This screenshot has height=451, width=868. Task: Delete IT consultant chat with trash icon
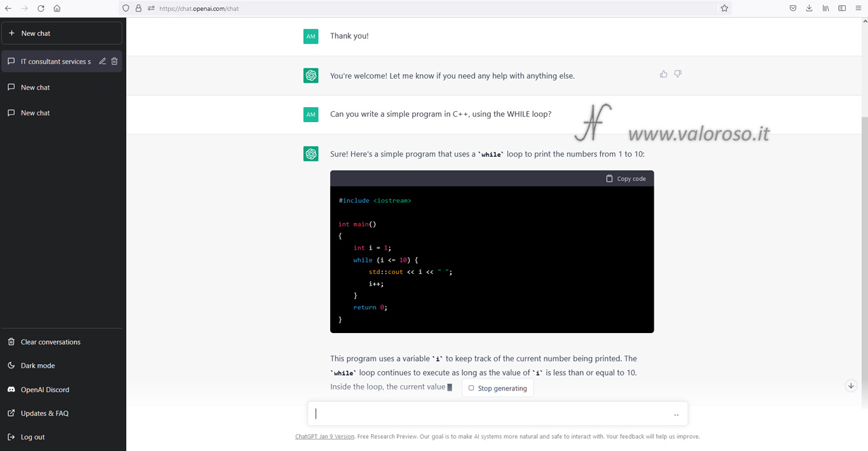pos(115,61)
